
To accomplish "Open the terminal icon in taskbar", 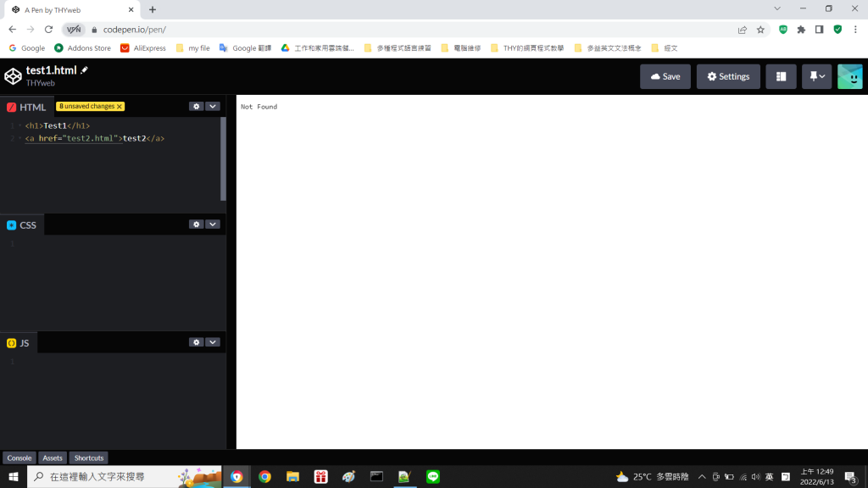I will (x=376, y=476).
